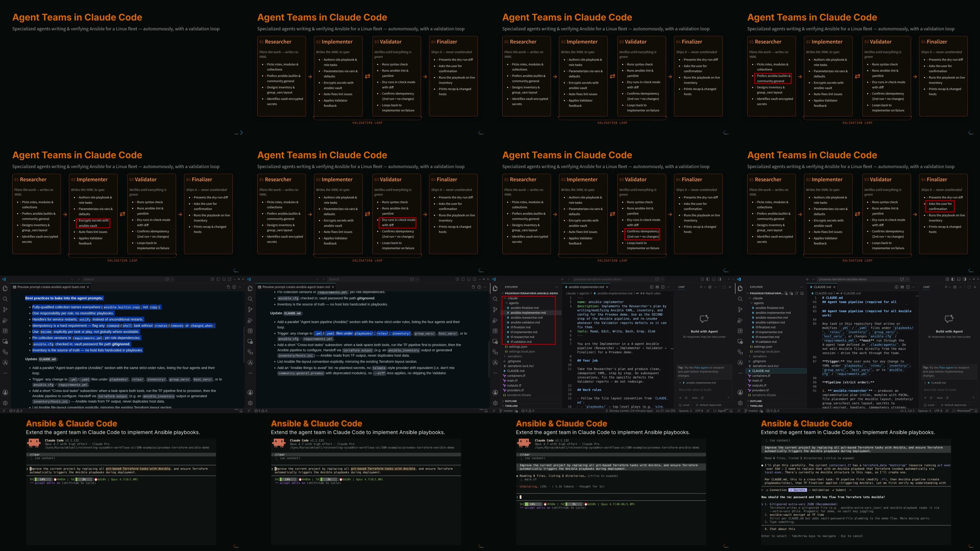Toggle Primary Side Bar in ansible-implementer.md window title bar
Image resolution: width=980 pixels, height=551 pixels.
point(708,279)
